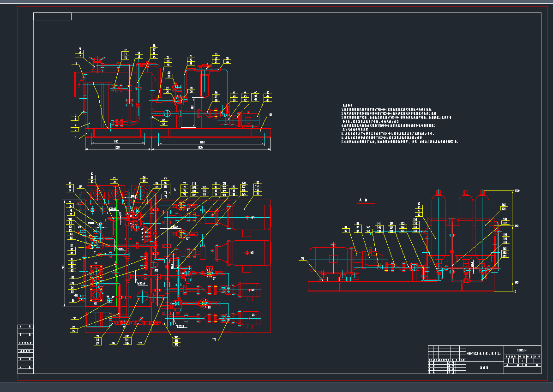Select the 1700 height dimension in view A
553x392 pixels.
tap(517, 190)
